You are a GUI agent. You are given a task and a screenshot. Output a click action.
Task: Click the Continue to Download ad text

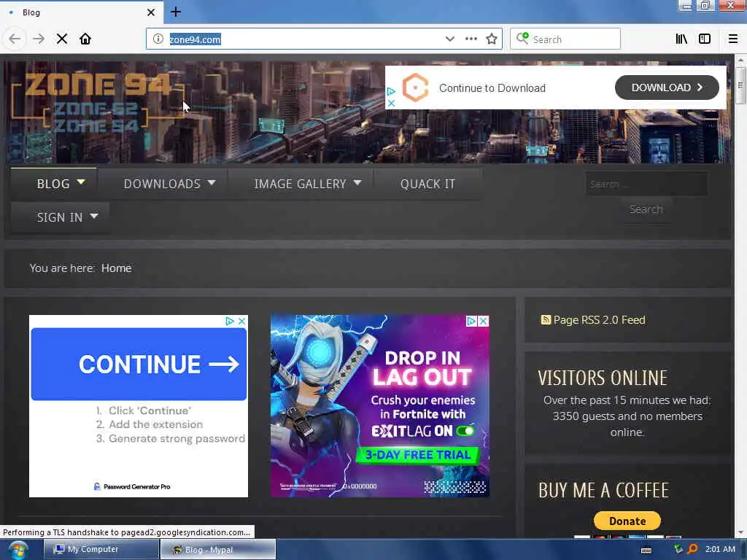coord(492,88)
